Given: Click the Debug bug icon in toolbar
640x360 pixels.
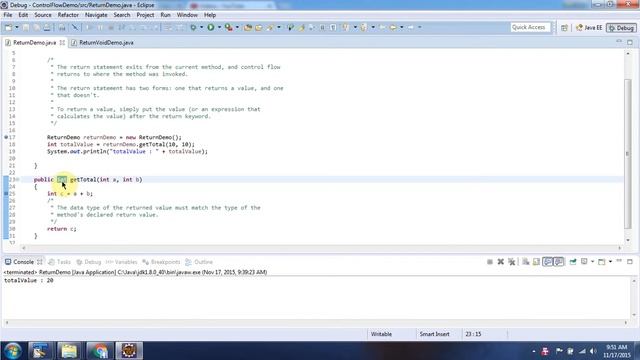Looking at the screenshot, I should tap(193, 28).
